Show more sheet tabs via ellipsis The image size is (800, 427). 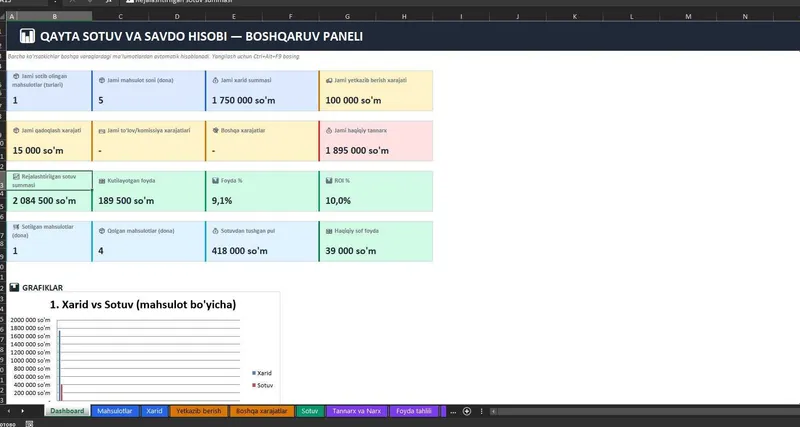coord(453,411)
